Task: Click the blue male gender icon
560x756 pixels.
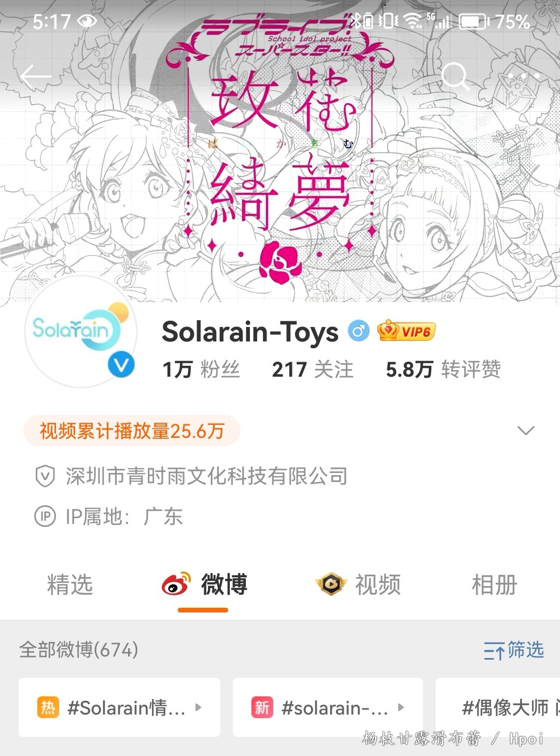Action: [x=358, y=331]
